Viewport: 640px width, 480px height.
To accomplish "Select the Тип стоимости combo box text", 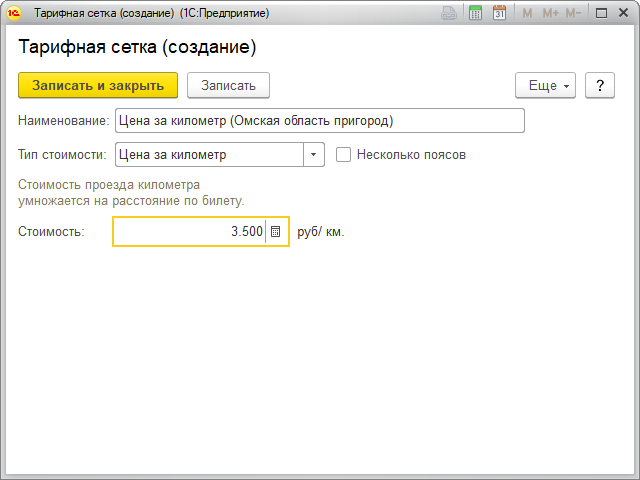I will pyautogui.click(x=208, y=155).
